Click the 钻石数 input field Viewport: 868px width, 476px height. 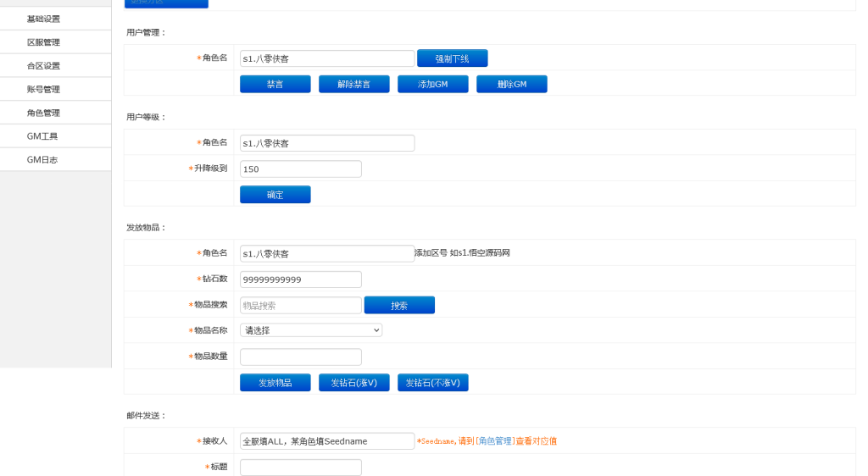tap(301, 280)
